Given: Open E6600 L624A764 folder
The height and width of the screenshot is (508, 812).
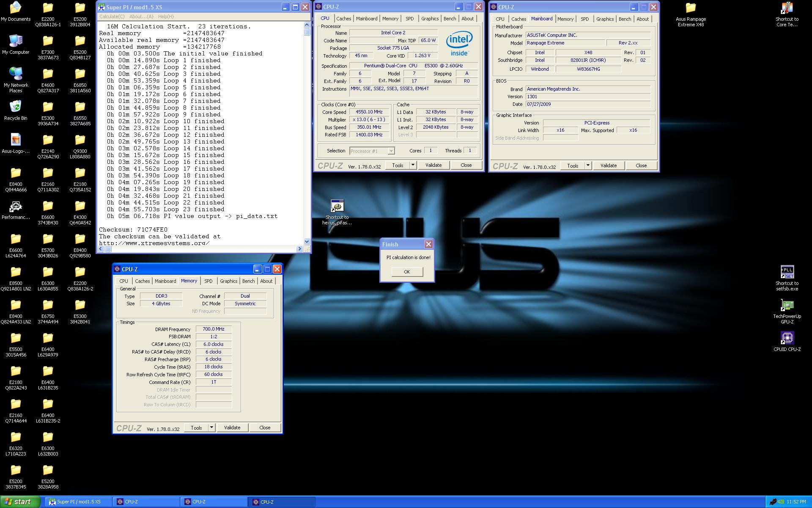Looking at the screenshot, I should click(x=16, y=245).
